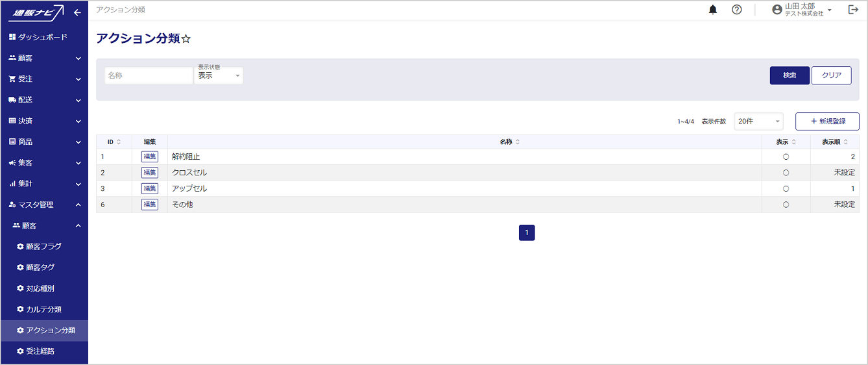Sort the table by 表示順 column
The height and width of the screenshot is (365, 868).
[x=845, y=142]
